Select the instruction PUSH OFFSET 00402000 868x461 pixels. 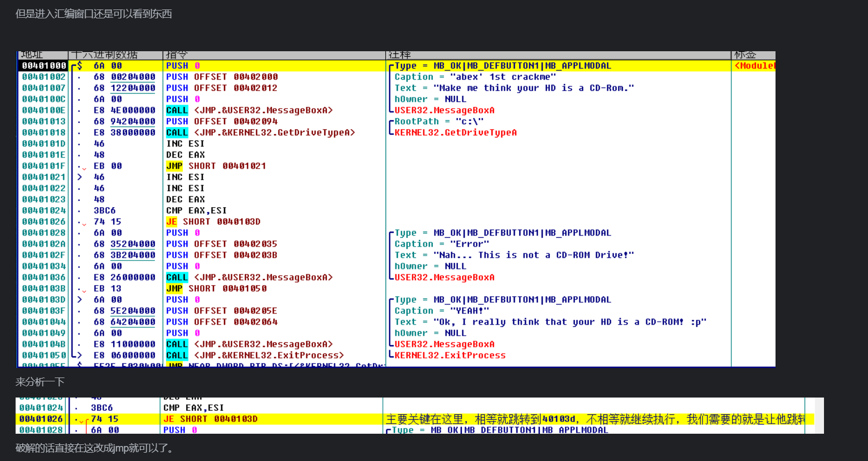pyautogui.click(x=222, y=77)
